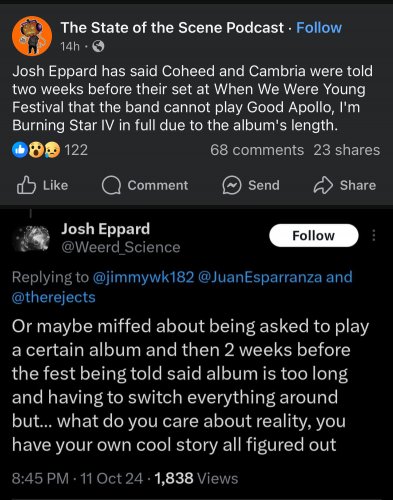
Task: Click the sad tear reaction emoji
Action: pos(52,150)
